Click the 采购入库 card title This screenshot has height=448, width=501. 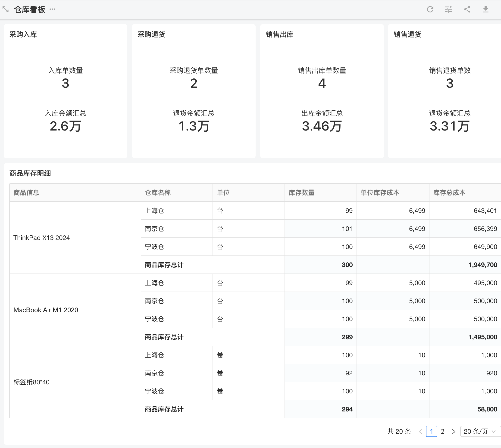23,34
